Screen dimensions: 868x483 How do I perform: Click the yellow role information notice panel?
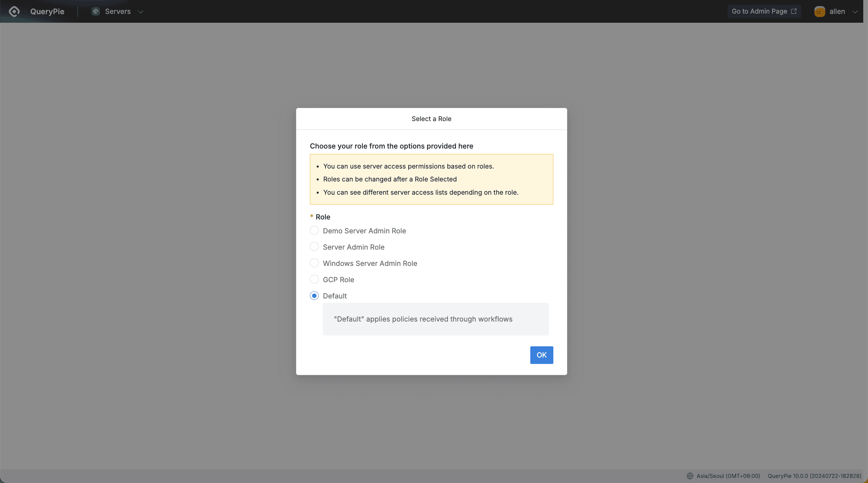pyautogui.click(x=431, y=179)
